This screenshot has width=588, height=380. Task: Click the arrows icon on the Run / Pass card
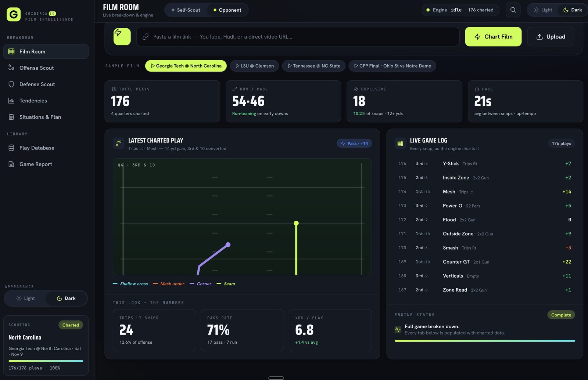235,89
